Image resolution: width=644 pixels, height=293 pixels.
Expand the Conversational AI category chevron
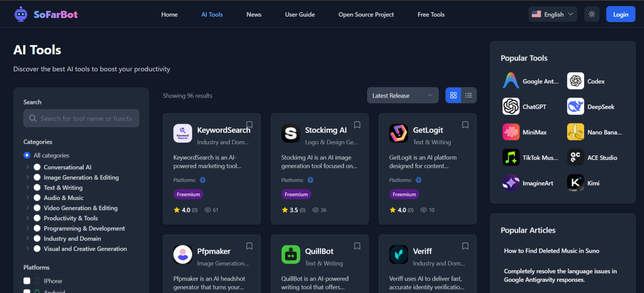pos(27,167)
